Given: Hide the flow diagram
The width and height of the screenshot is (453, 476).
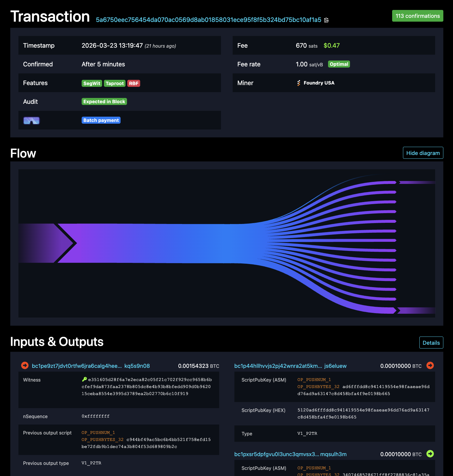Looking at the screenshot, I should (423, 153).
